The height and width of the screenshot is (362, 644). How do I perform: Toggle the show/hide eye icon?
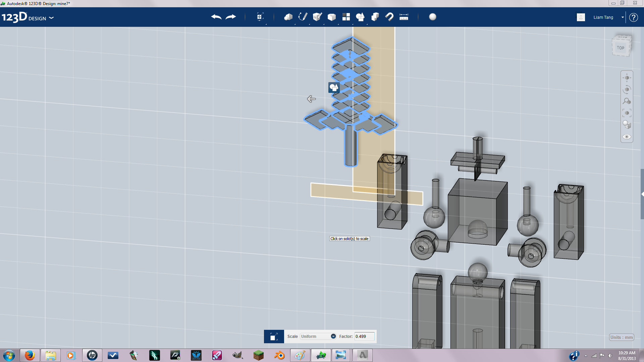click(627, 137)
